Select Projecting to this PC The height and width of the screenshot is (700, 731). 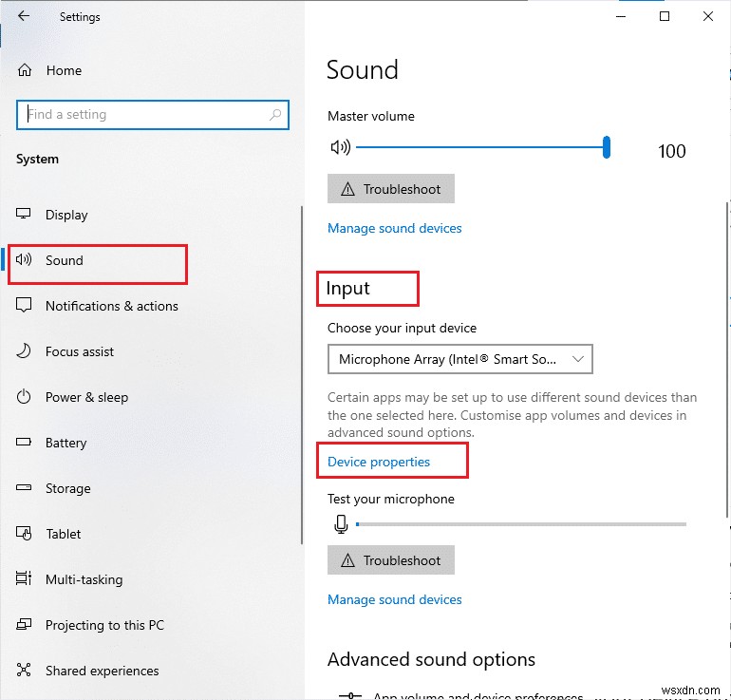[x=104, y=625]
